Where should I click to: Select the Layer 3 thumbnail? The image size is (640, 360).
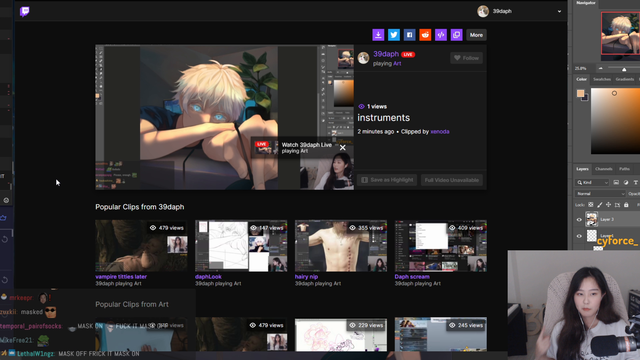[x=591, y=219]
